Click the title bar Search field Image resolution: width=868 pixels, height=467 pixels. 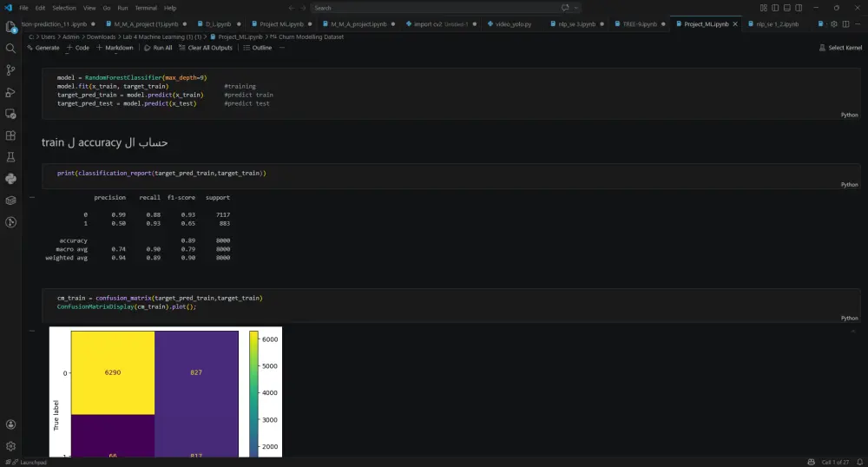tap(445, 8)
